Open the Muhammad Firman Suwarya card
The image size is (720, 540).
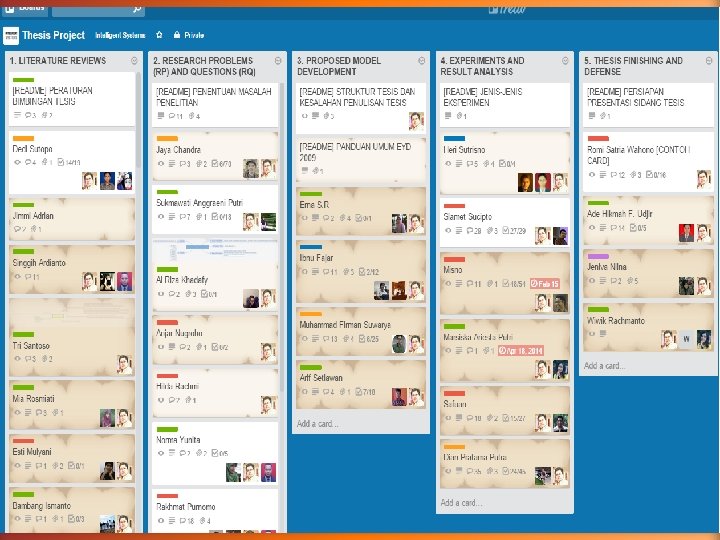[x=361, y=332]
